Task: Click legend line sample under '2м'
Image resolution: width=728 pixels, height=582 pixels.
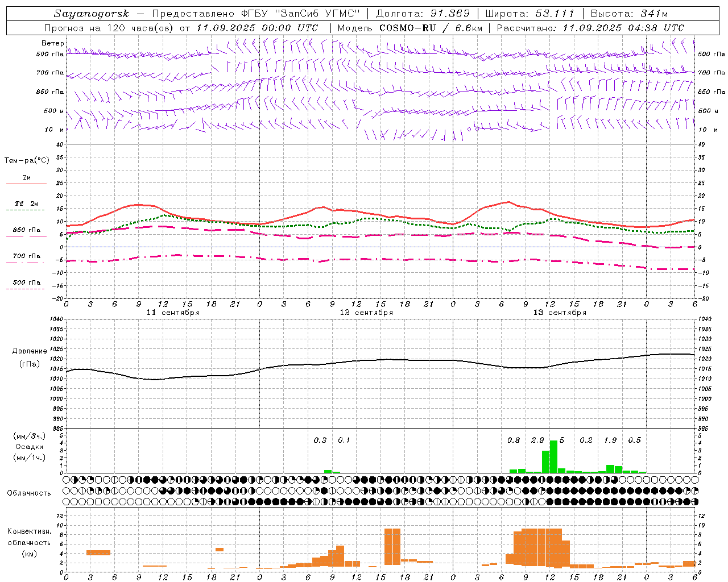Action: [26, 184]
